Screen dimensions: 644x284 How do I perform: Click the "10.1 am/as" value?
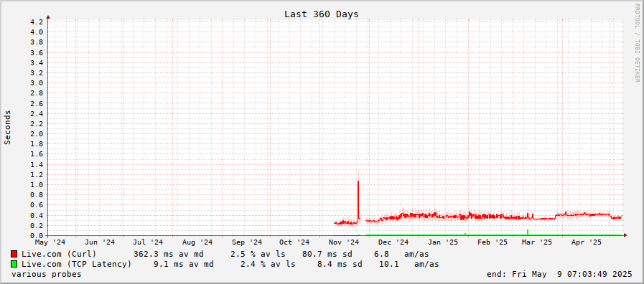[x=409, y=265]
